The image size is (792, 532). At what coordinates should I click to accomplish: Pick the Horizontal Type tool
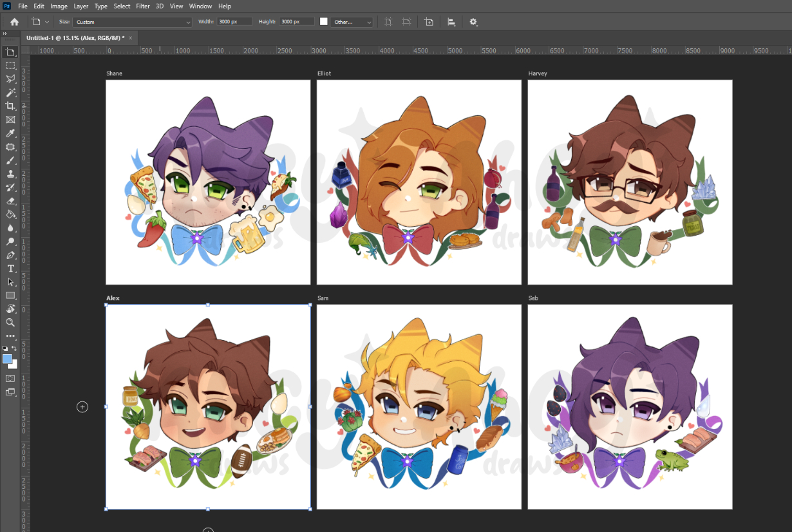10,269
